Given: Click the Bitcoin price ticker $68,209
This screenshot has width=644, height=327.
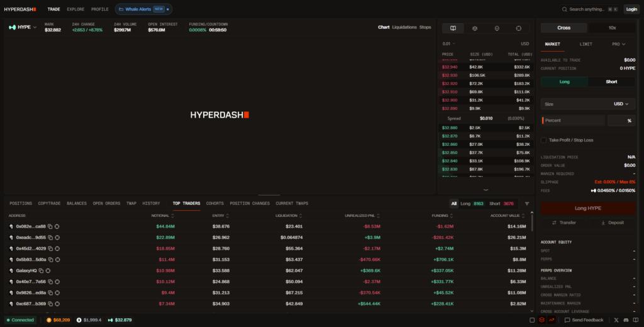Looking at the screenshot, I should [58, 320].
